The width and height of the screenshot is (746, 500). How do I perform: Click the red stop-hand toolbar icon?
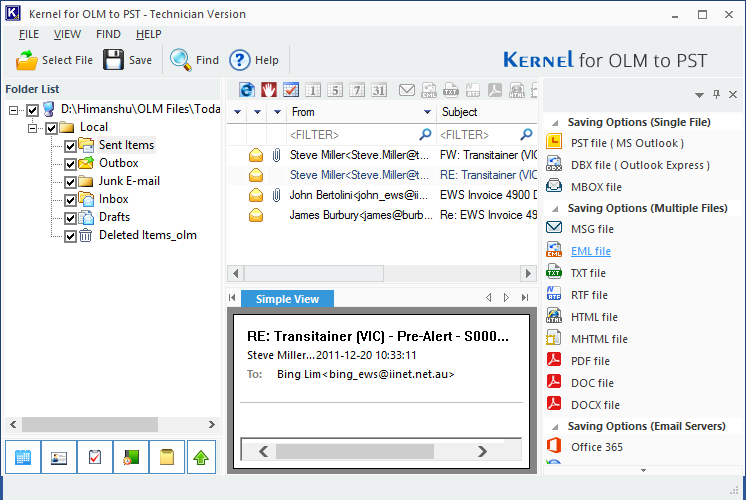269,89
